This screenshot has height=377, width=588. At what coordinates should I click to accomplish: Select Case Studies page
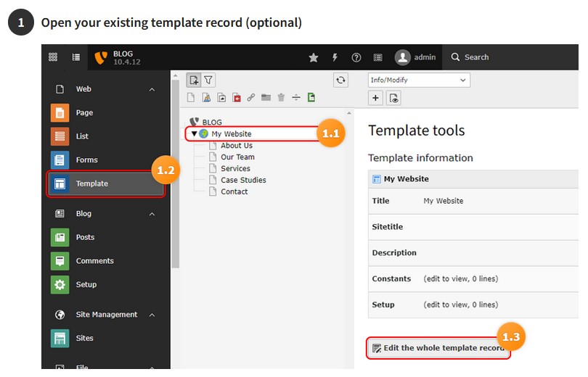point(243,180)
